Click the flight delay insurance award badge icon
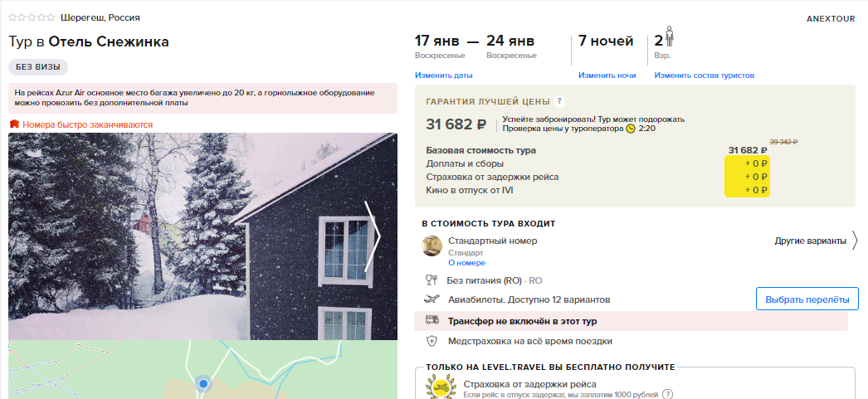Viewport: 868px width, 399px height. 441,387
